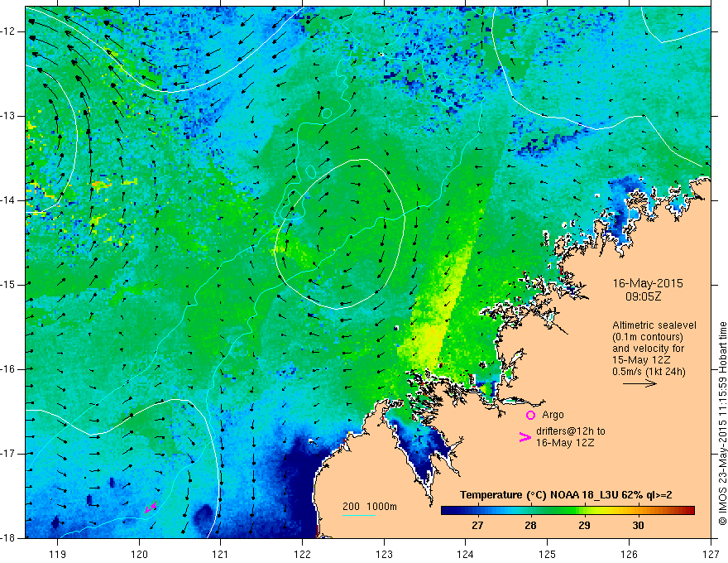Viewport: 728px width, 563px height.
Task: Click the 200 1000m depth legend label
Action: [370, 507]
